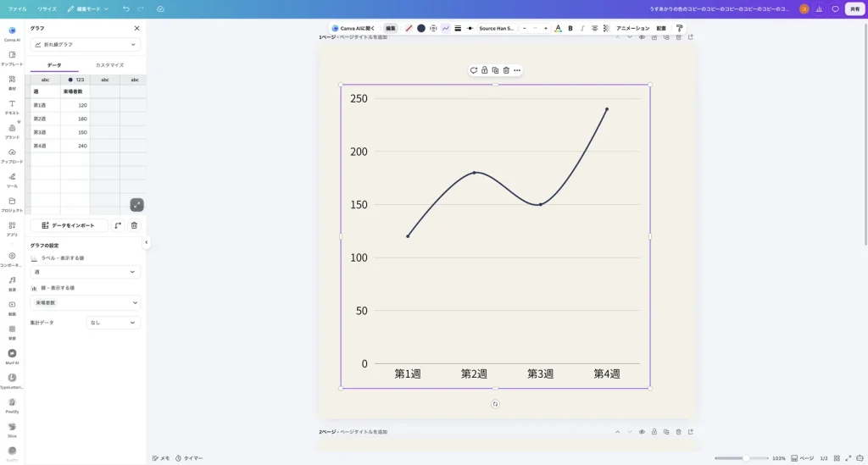Move page 2 up with the chevron

(617, 432)
